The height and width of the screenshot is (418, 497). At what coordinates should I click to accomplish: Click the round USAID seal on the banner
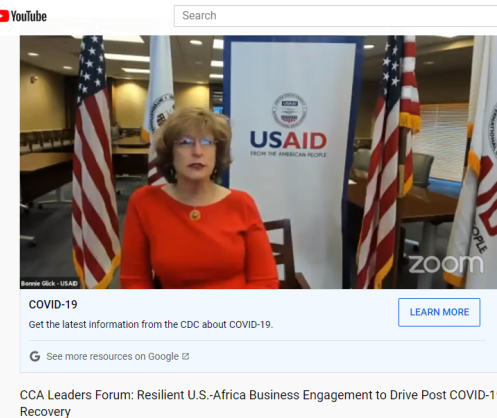[x=289, y=111]
